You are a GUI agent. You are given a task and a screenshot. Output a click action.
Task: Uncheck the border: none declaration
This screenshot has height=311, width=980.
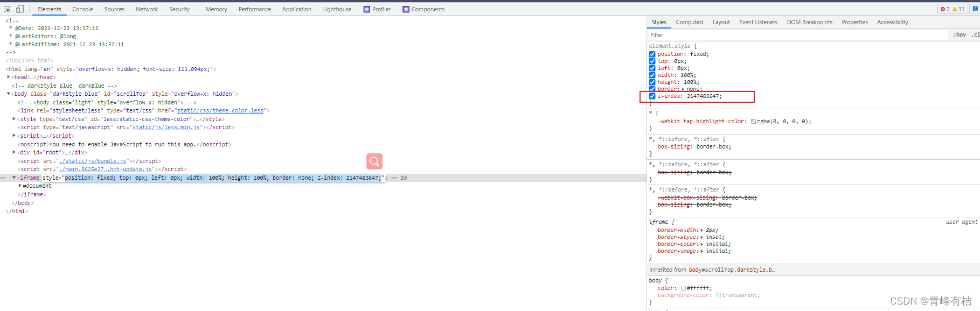click(652, 89)
